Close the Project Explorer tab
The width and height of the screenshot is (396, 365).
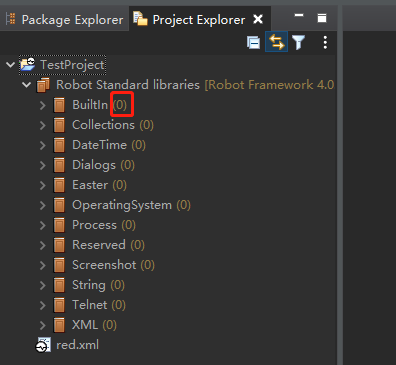258,19
